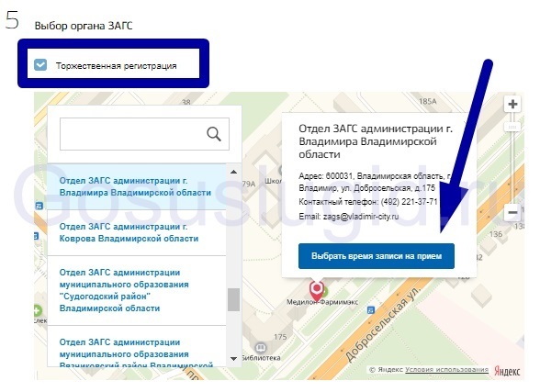Click the Торжественная регистрация label text

117,66
